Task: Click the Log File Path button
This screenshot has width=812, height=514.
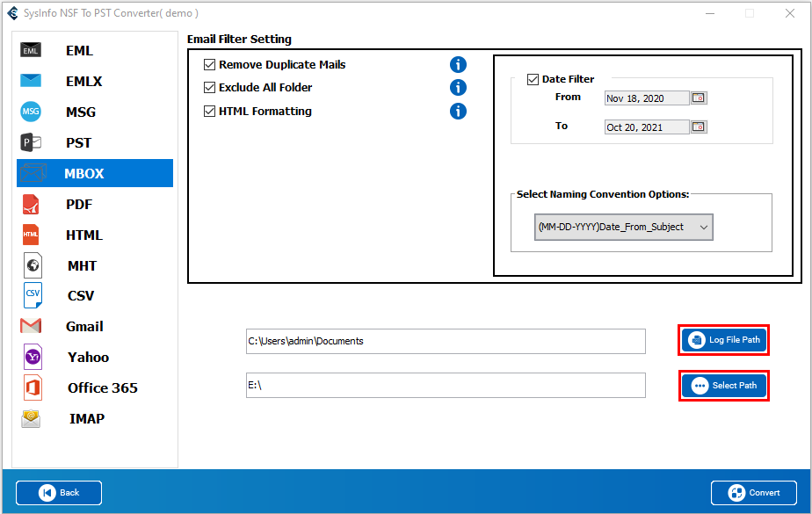Action: (x=724, y=340)
